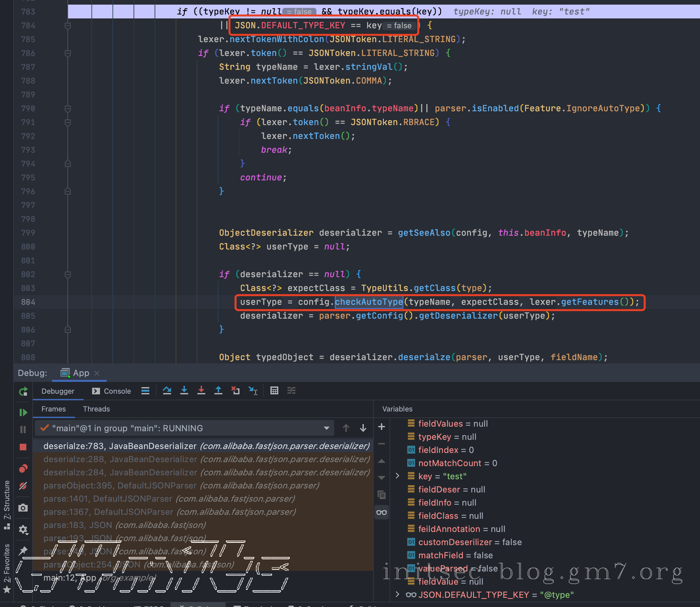Click the red Force Step Into icon
Screen dimensions: 700x607
coord(201,390)
